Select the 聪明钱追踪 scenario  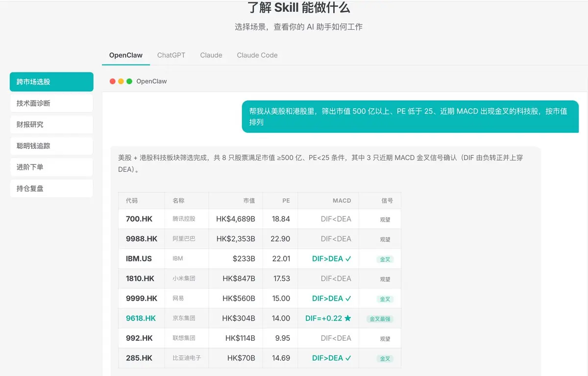coord(51,146)
